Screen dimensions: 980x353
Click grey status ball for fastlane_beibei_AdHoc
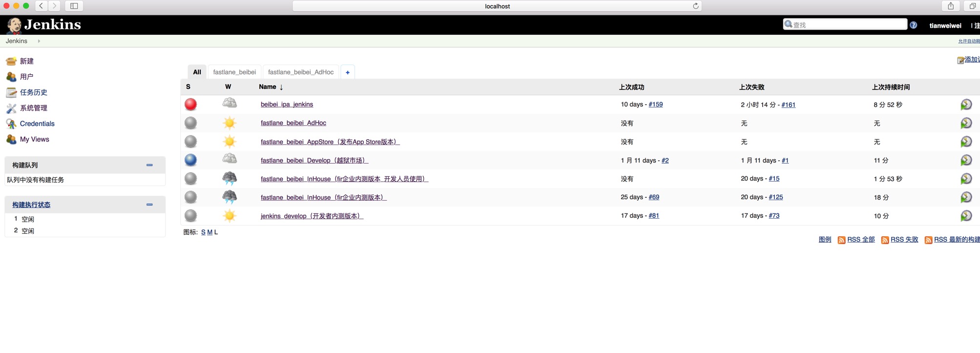[191, 123]
